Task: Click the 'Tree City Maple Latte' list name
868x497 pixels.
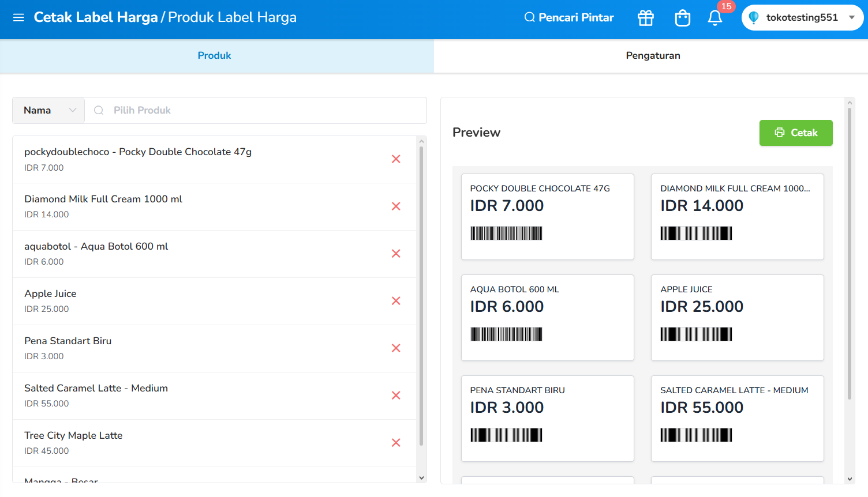Action: click(x=73, y=435)
